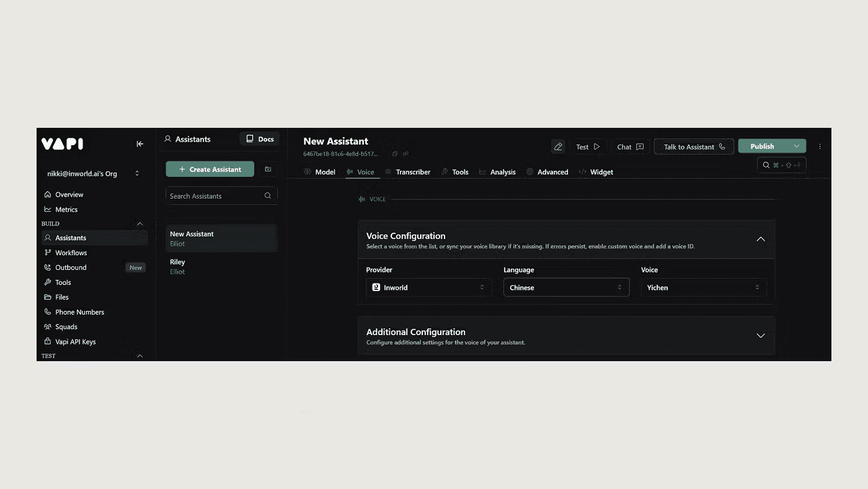Image resolution: width=868 pixels, height=489 pixels.
Task: Open the Language dropdown showing Chinese
Action: (x=566, y=287)
